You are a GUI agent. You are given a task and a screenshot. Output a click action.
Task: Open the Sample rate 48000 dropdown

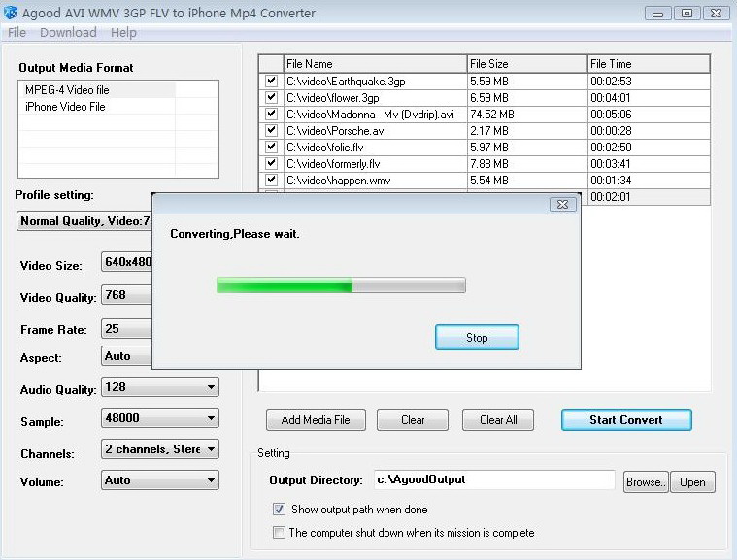[x=160, y=418]
